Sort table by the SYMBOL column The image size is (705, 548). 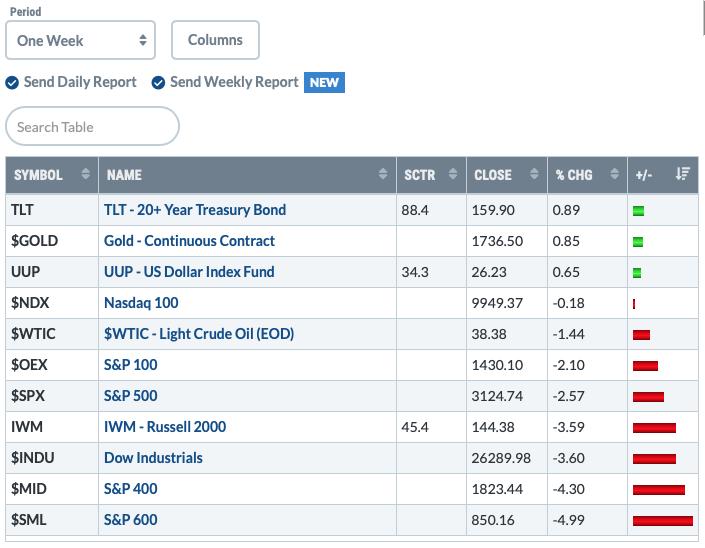(52, 175)
